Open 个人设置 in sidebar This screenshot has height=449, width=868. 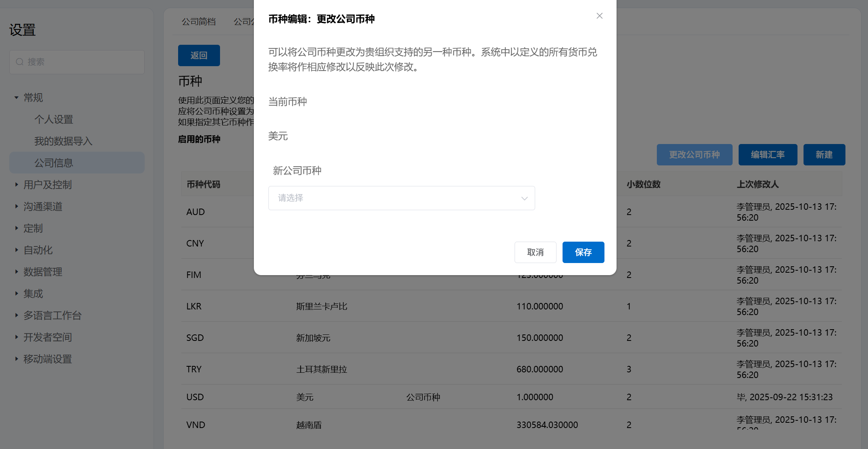pos(54,119)
